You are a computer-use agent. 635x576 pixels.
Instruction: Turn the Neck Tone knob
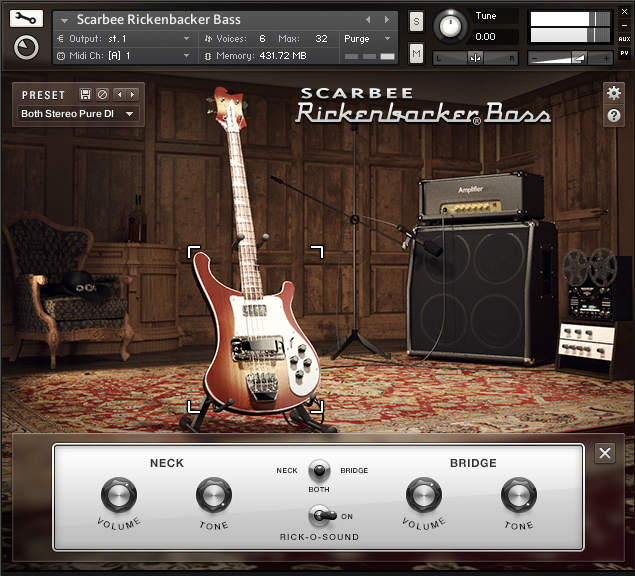[x=214, y=495]
